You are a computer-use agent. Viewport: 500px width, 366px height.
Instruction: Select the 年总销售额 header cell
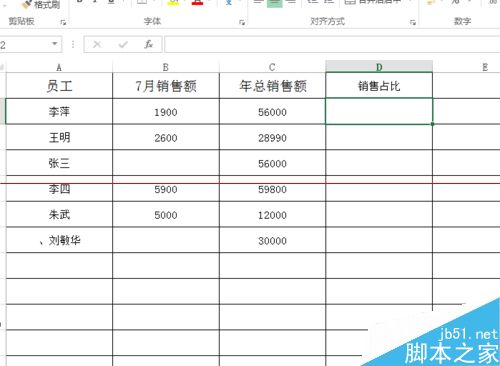pos(272,86)
